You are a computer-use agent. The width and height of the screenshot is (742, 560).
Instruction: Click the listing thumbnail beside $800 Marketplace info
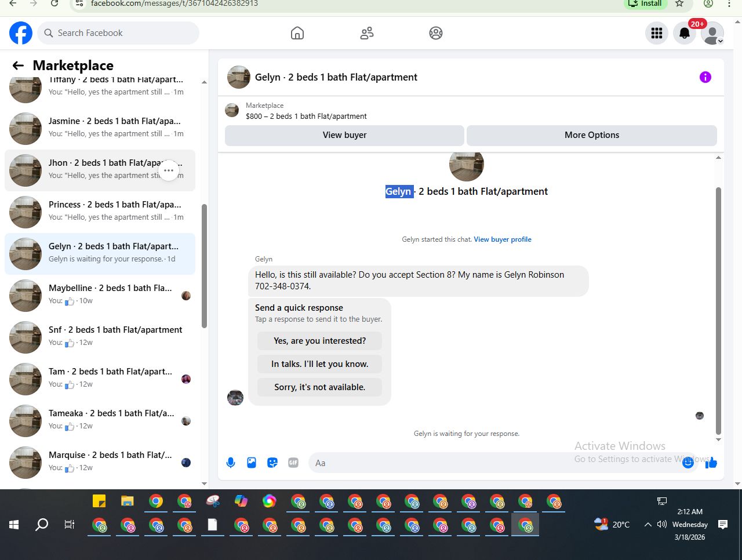point(232,110)
